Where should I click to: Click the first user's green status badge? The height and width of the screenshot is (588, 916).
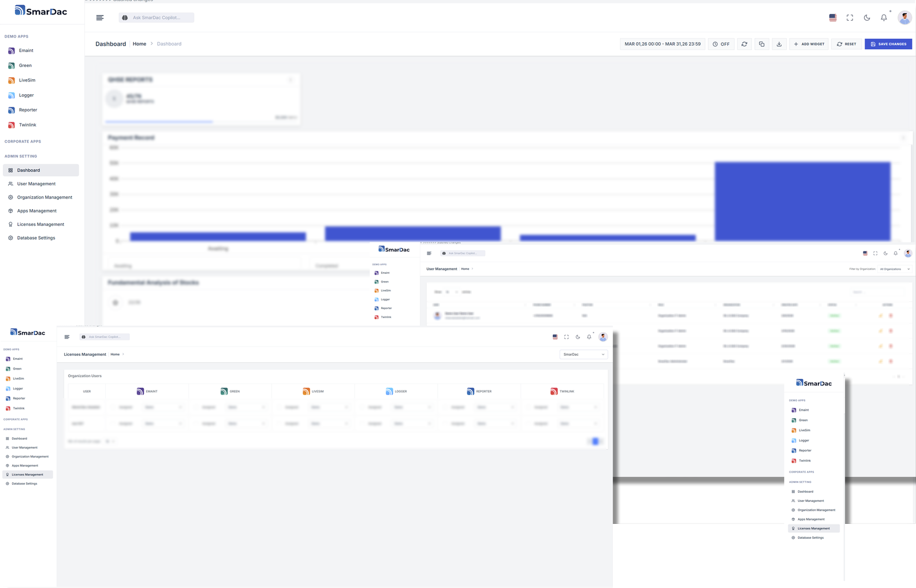(x=834, y=316)
